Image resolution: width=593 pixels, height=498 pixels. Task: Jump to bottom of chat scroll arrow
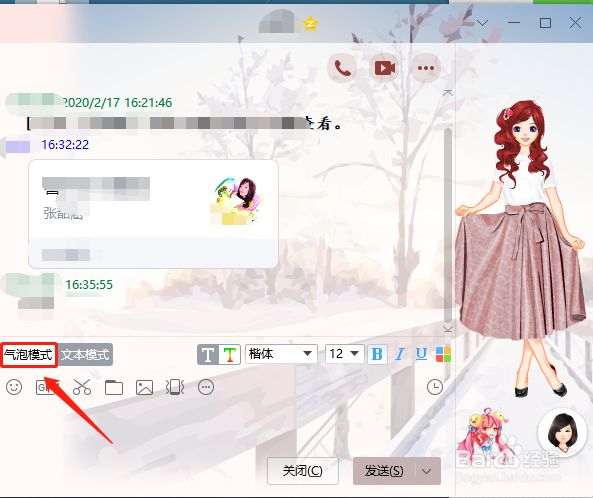pyautogui.click(x=448, y=329)
